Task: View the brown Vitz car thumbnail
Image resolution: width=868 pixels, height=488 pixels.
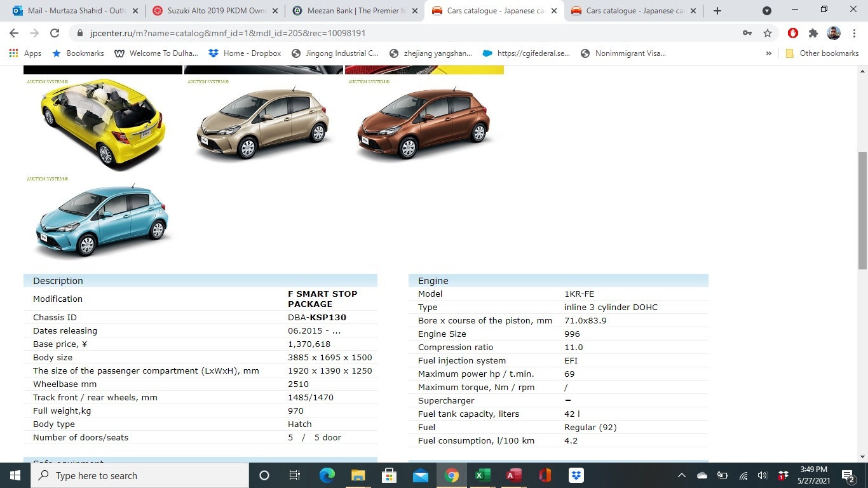Action: [424, 123]
